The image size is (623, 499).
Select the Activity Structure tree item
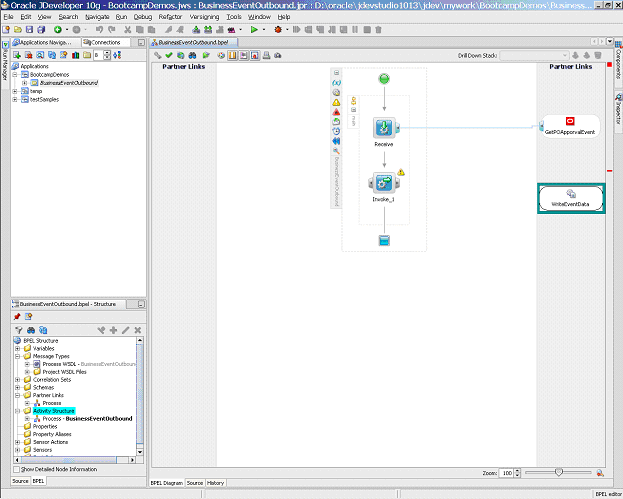(x=54, y=411)
